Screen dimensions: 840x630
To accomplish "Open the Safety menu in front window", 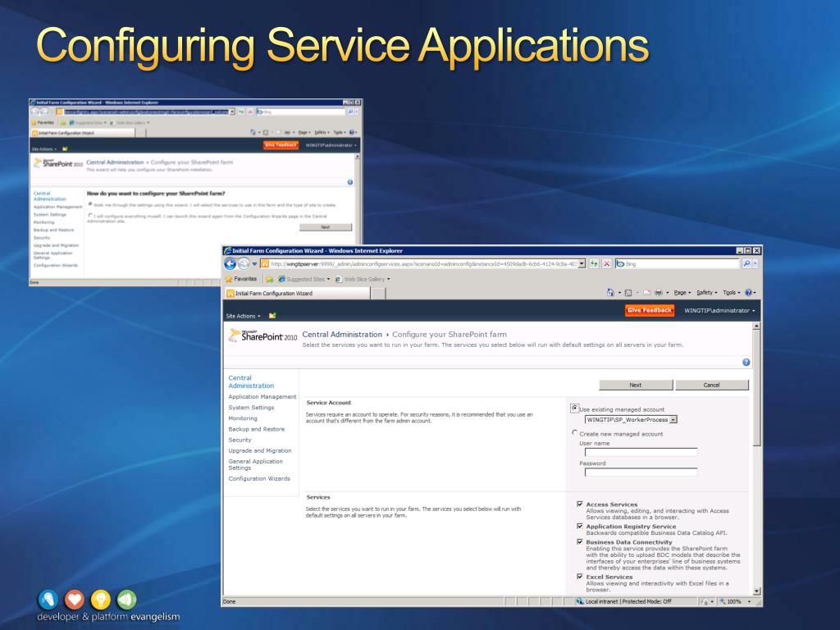I will (x=706, y=293).
